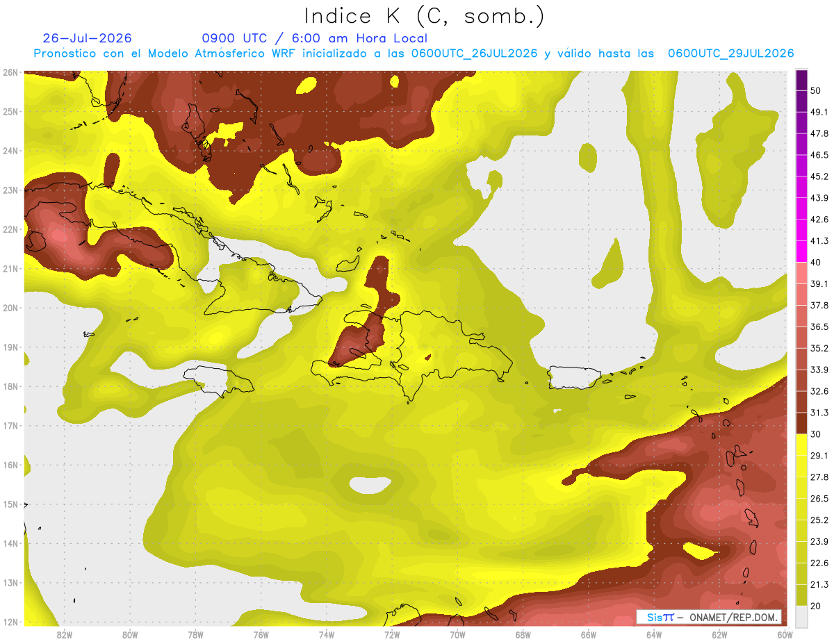Click the "66W" longitude label
The height and width of the screenshot is (644, 834).
(588, 634)
